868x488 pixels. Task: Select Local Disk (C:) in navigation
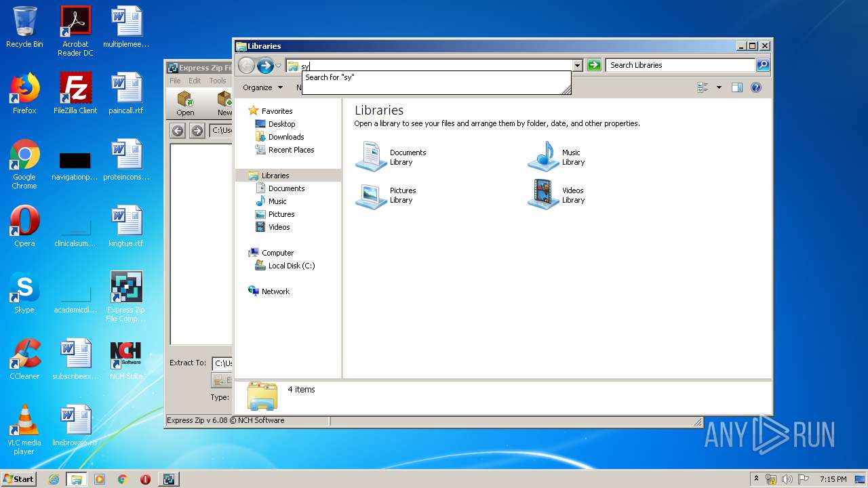[285, 266]
